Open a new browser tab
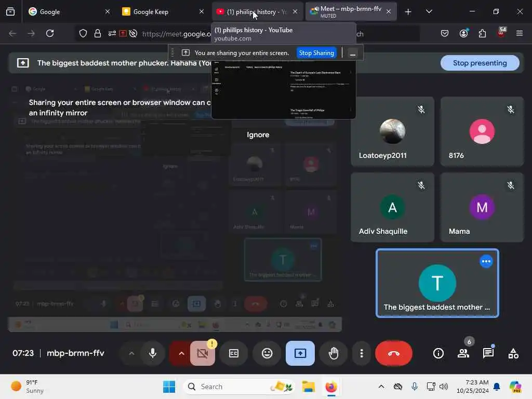The image size is (532, 399). coord(408,12)
